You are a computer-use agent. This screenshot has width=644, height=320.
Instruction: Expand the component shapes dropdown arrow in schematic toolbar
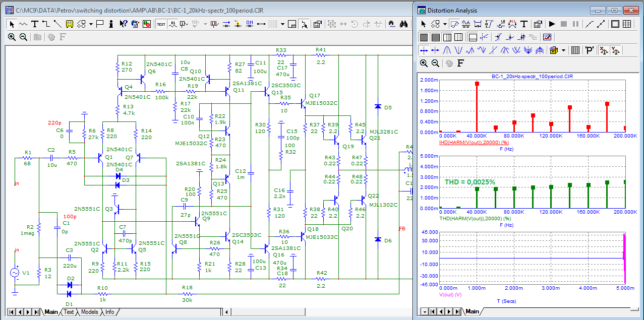pyautogui.click(x=91, y=24)
